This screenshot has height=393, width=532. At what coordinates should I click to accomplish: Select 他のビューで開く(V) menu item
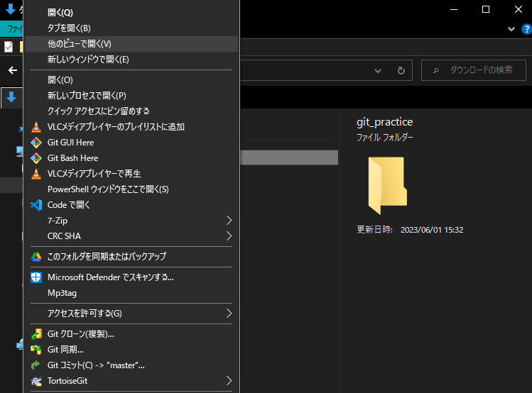[131, 44]
